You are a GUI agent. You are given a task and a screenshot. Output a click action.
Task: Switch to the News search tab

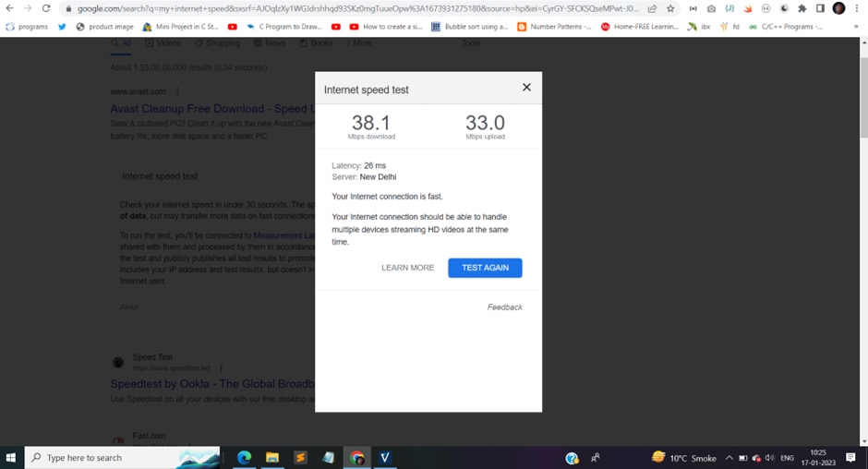pyautogui.click(x=270, y=43)
